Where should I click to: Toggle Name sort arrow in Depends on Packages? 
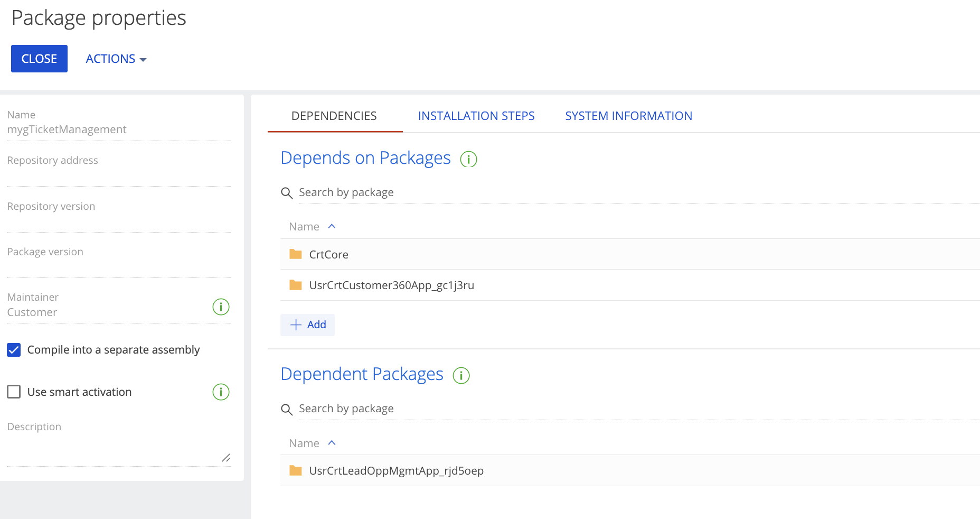tap(332, 226)
